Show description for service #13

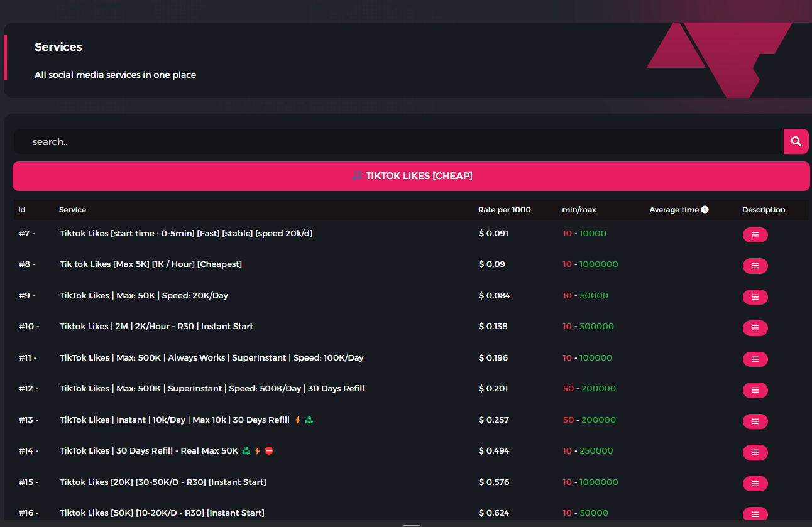pos(755,421)
